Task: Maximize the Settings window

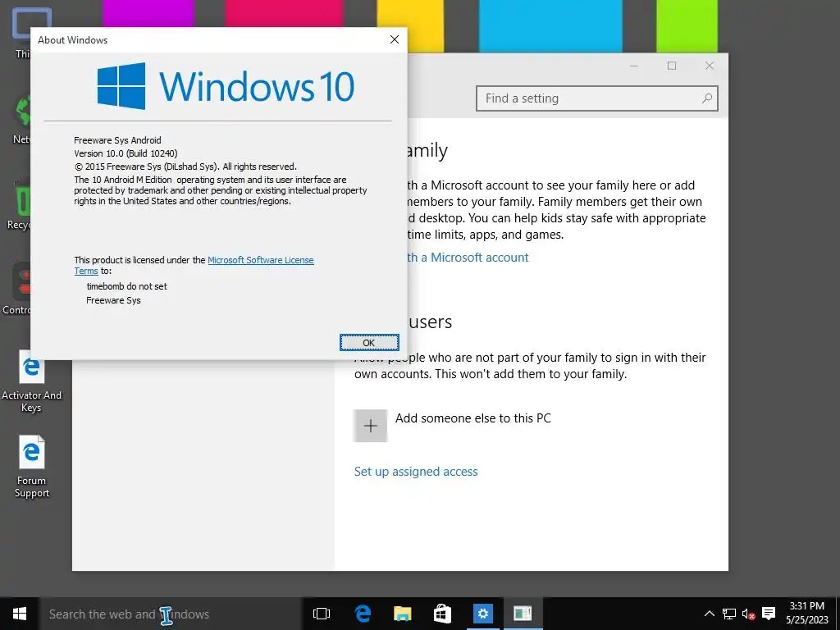Action: coord(672,66)
